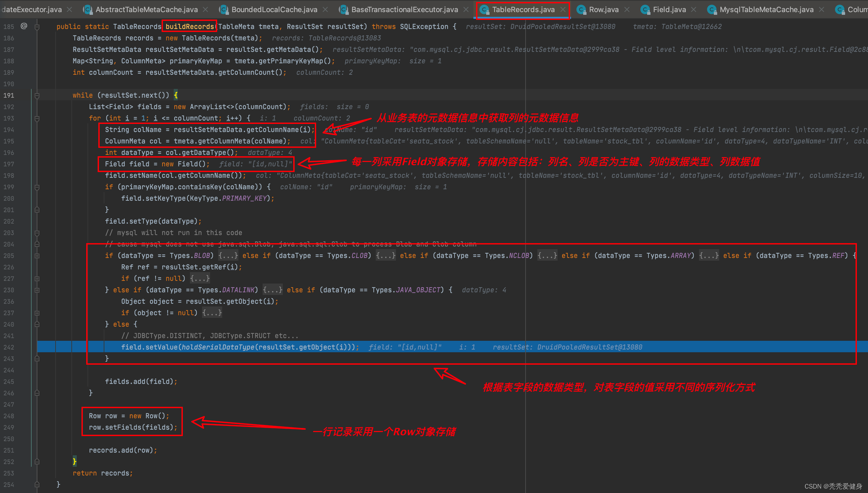Click the fold end marker at line 252
Screen dimensions: 868x493
37,462
